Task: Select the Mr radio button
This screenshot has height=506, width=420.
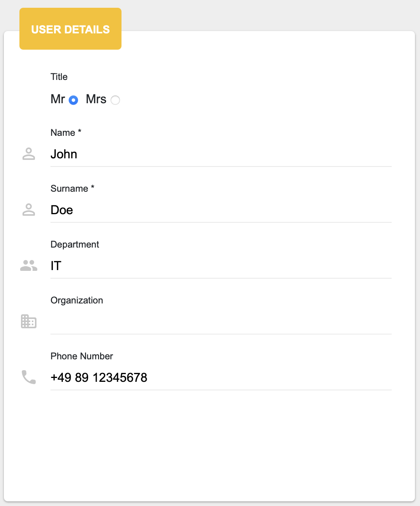Action: coord(73,100)
